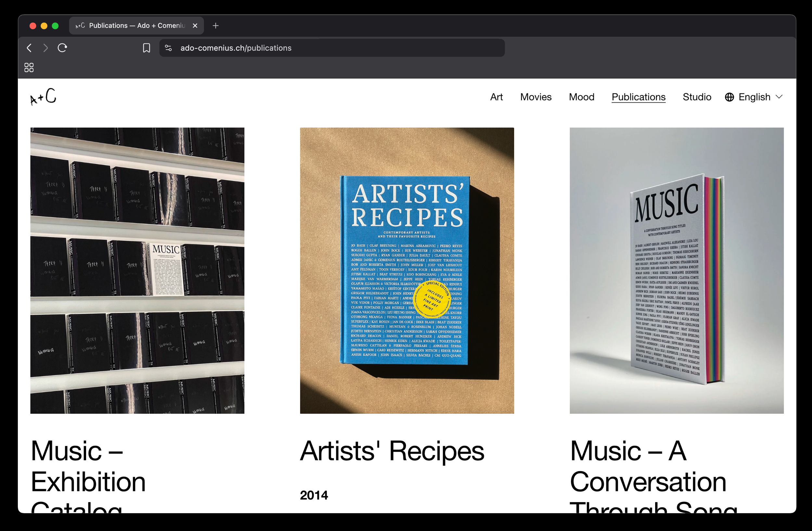The height and width of the screenshot is (531, 812).
Task: Open the Mood menu item
Action: 581,97
